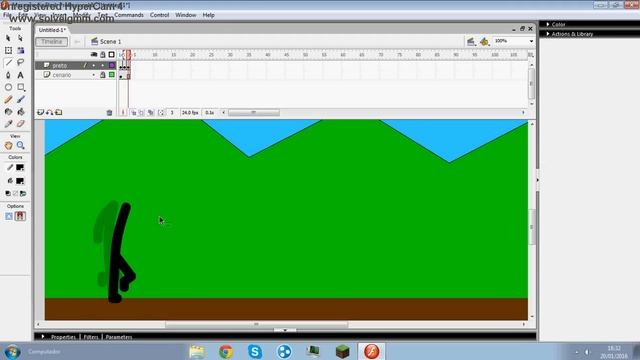
Task: Select the Pen tool
Action: 8,75
